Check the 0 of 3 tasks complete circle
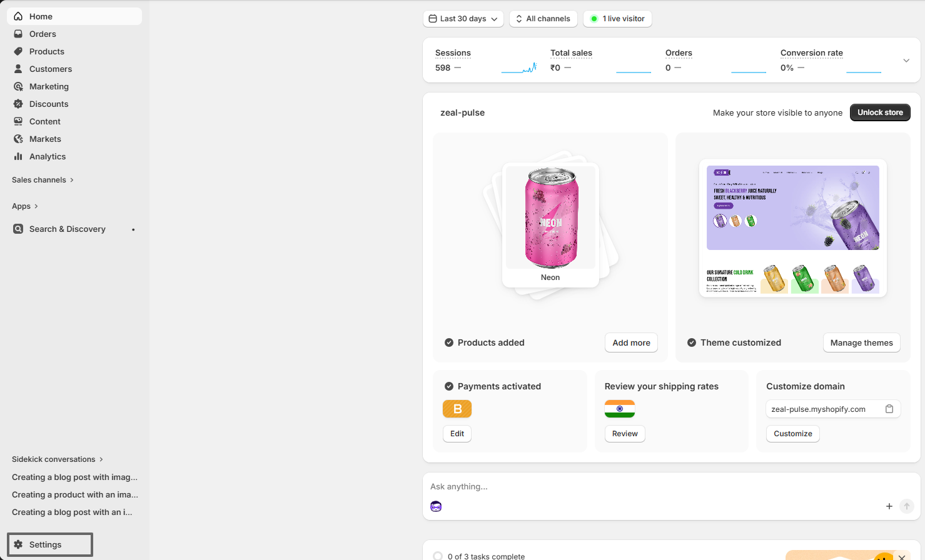 click(x=438, y=556)
